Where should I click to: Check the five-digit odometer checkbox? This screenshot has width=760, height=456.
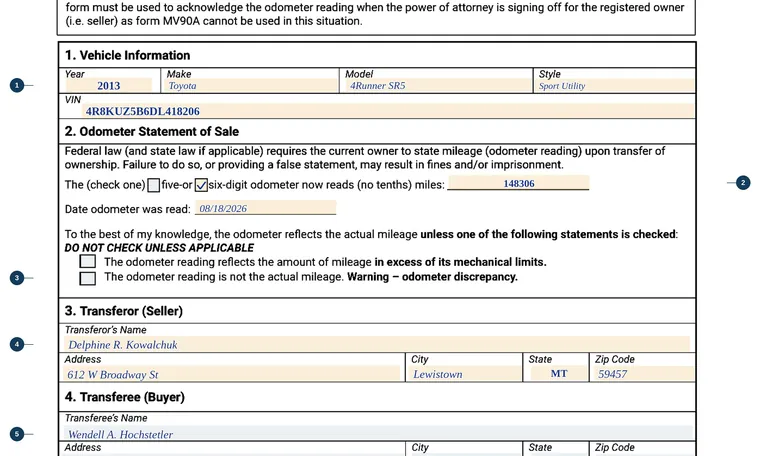(x=154, y=185)
